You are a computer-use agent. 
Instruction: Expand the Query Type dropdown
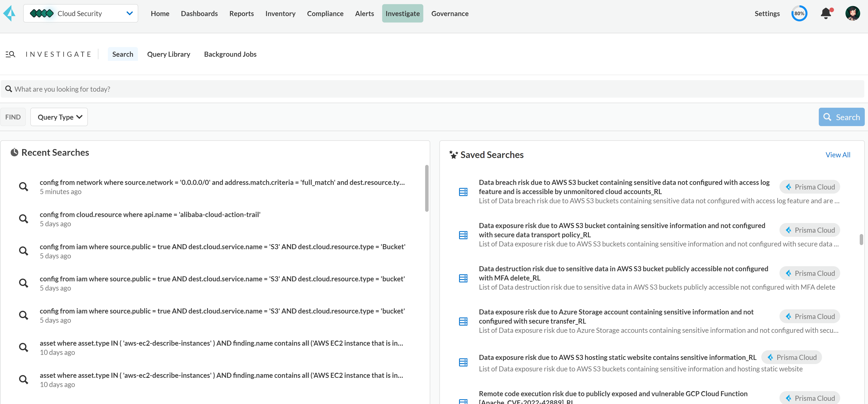click(59, 117)
